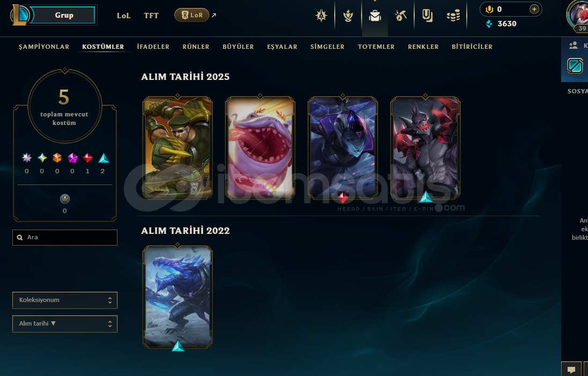The width and height of the screenshot is (588, 376).
Task: Open the Collection briefcase icon
Action: coord(374,16)
